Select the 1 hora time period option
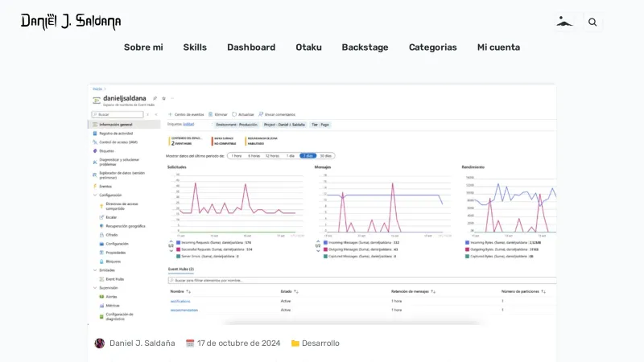Viewport: 644px width, 362px height. (x=236, y=155)
